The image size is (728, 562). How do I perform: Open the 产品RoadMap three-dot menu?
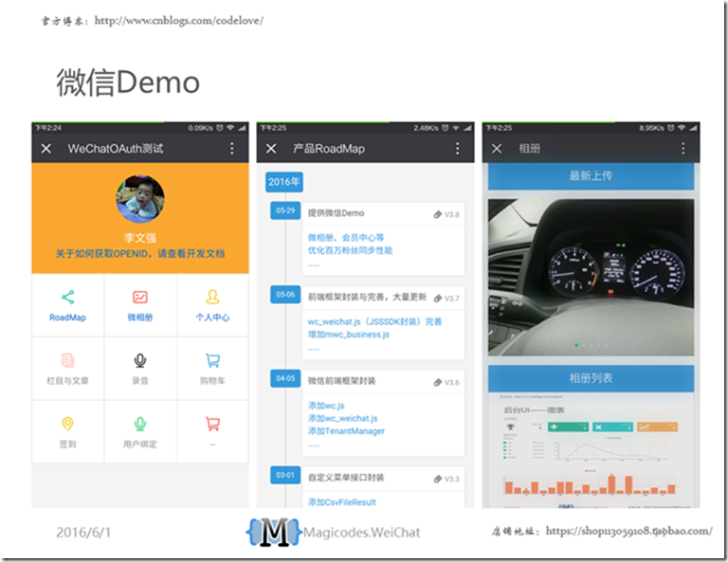point(457,149)
